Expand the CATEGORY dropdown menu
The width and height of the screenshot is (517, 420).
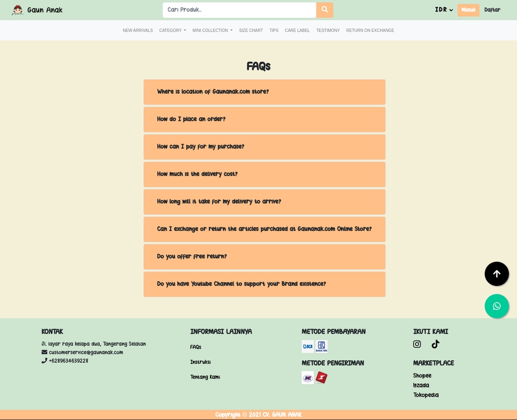(172, 30)
